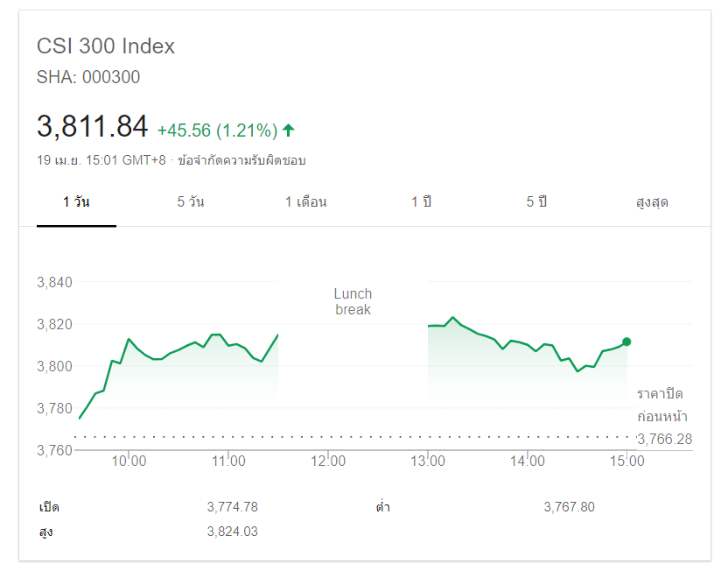Image resolution: width=728 pixels, height=578 pixels.
Task: Show the 1 ปี chart range
Action: point(422,202)
